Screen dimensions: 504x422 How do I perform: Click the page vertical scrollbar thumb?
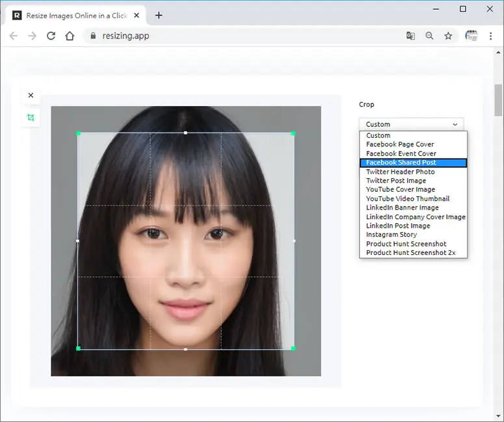(x=498, y=100)
